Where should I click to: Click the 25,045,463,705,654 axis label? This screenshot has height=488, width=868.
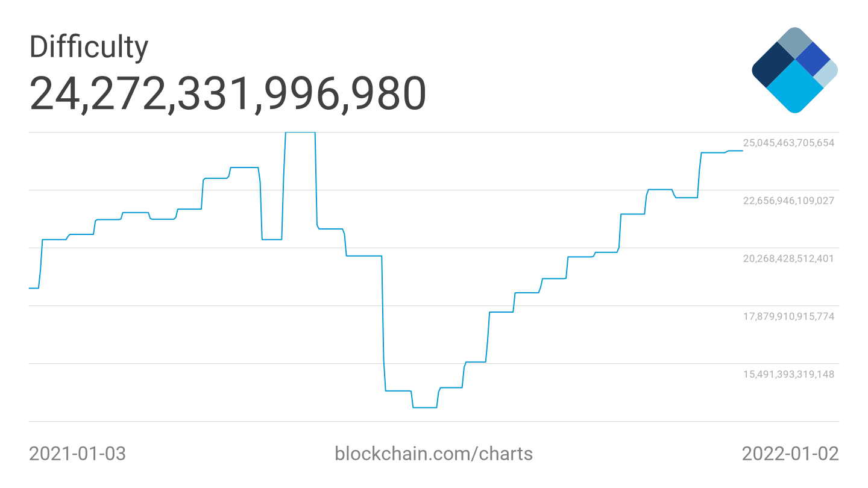click(x=788, y=143)
